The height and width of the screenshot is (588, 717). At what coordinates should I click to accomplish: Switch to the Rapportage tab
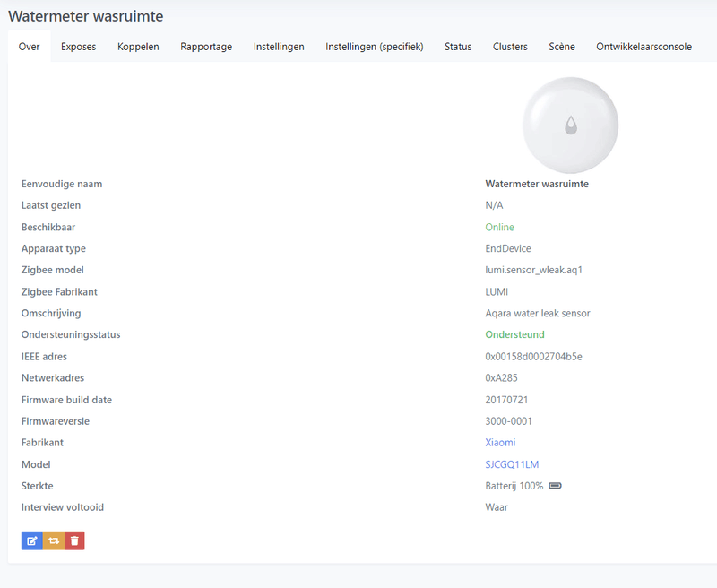pyautogui.click(x=206, y=47)
